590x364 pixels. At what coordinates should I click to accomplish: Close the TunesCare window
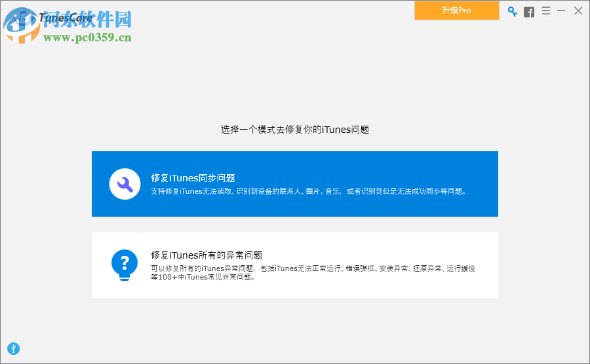tap(578, 10)
